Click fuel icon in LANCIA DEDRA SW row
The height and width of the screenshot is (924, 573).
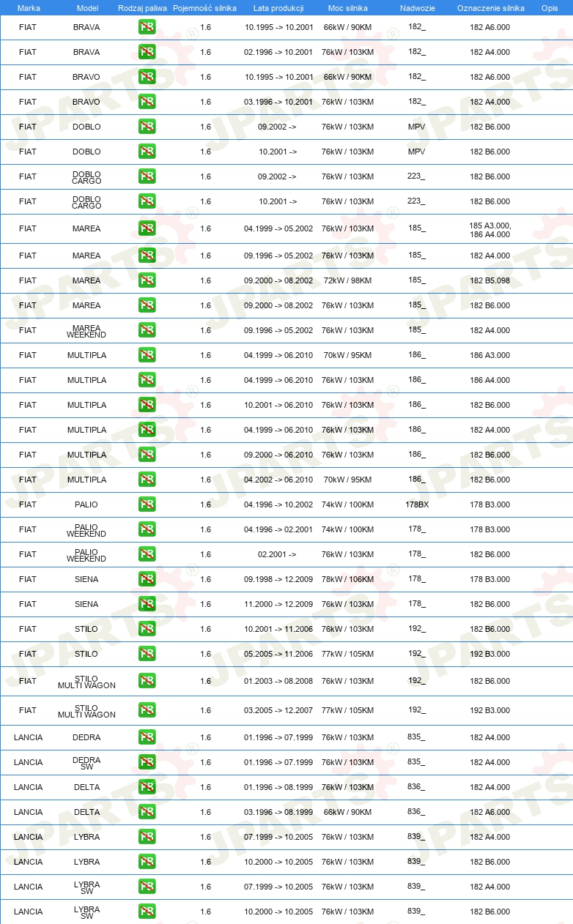coord(147,762)
